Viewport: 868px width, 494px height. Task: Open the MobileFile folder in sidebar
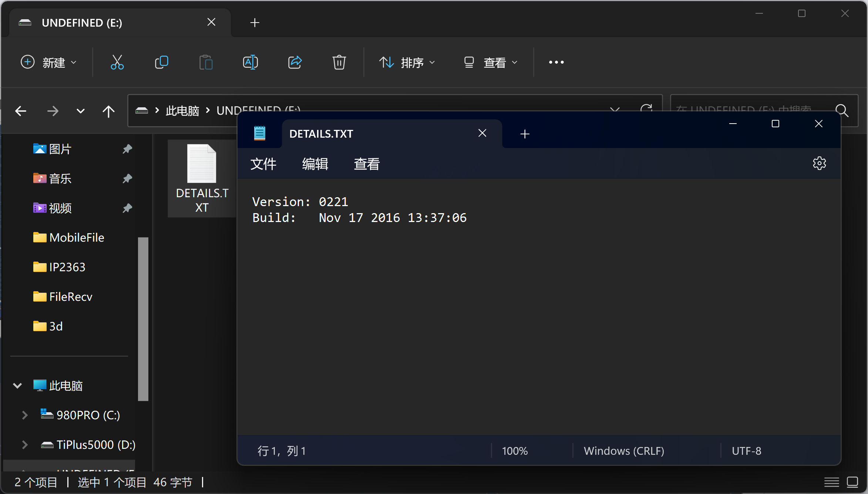(x=69, y=237)
